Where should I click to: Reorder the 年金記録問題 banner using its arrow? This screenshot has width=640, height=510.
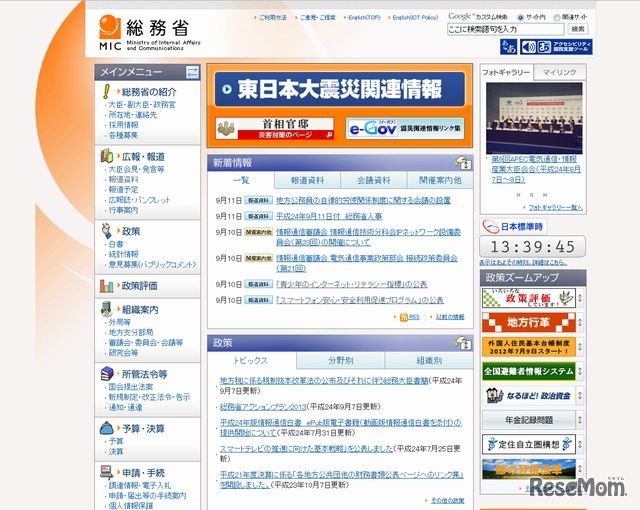pyautogui.click(x=580, y=420)
